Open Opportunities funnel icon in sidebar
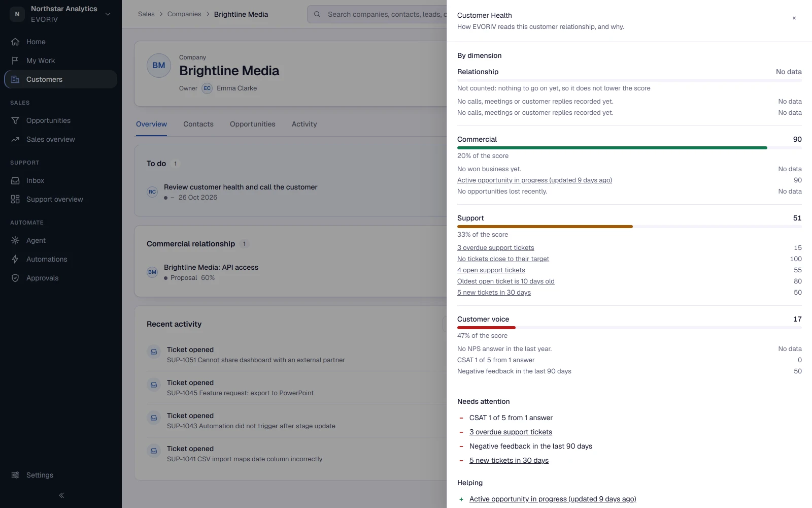The height and width of the screenshot is (508, 812). tap(15, 120)
